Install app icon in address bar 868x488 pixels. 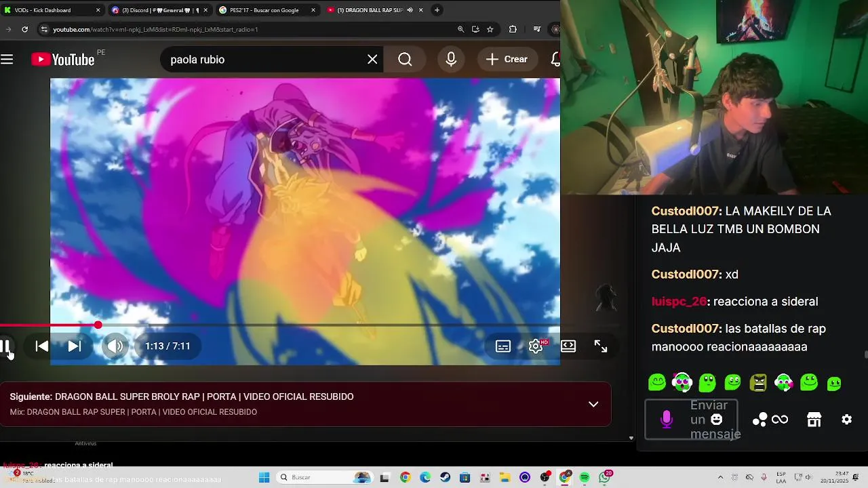(475, 29)
